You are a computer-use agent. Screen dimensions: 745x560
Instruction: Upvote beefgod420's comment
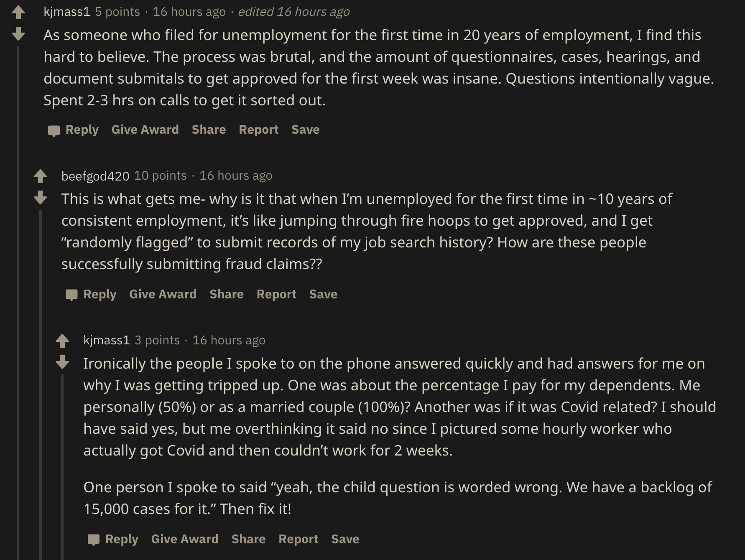pyautogui.click(x=40, y=176)
